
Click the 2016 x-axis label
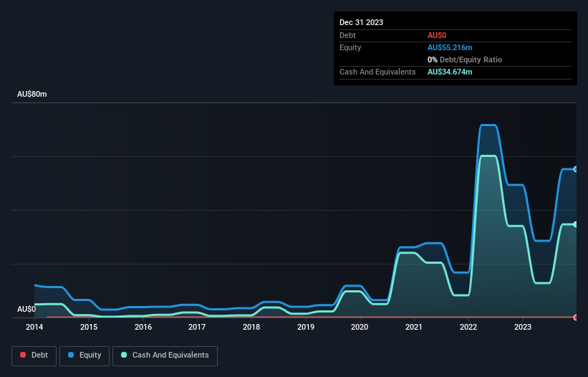click(143, 327)
